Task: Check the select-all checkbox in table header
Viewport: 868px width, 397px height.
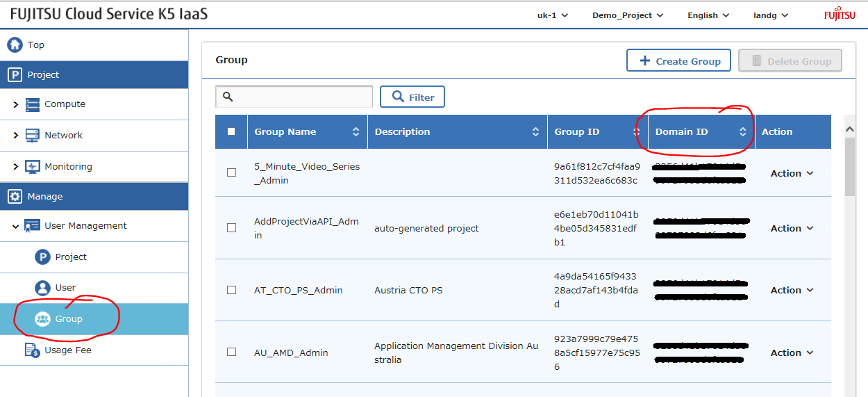Action: (231, 131)
